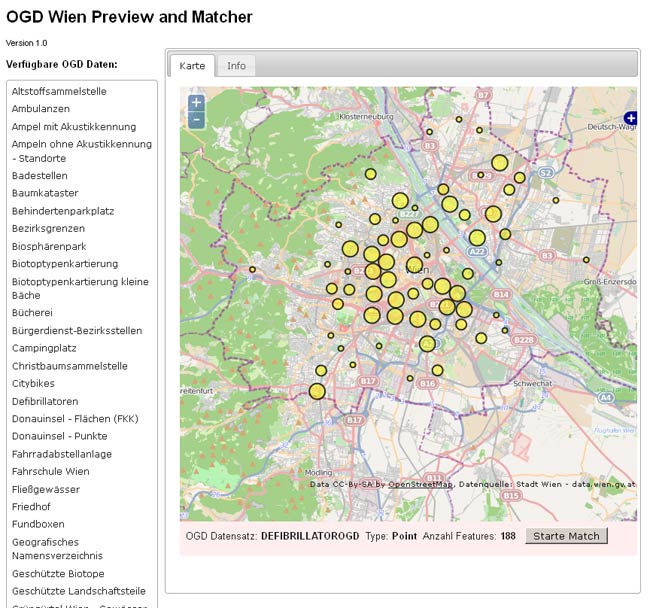650x608 pixels.
Task: Select Geschützte Landschaftsteile dataset
Action: tap(79, 591)
